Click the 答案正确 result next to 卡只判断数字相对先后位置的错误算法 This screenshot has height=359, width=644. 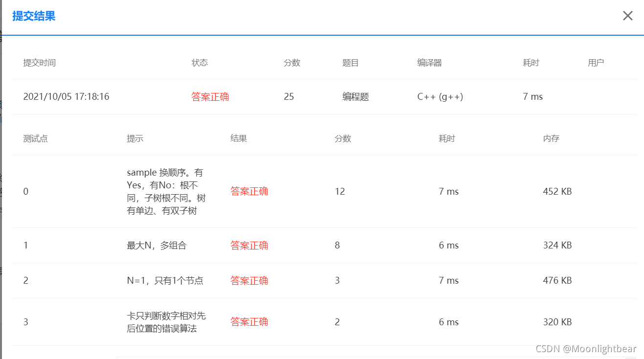pos(249,321)
